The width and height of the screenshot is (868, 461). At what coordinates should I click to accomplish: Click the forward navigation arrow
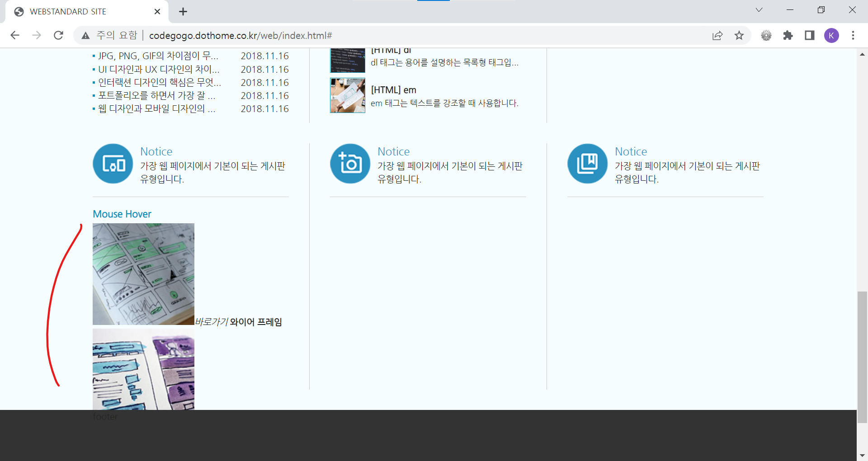click(37, 35)
